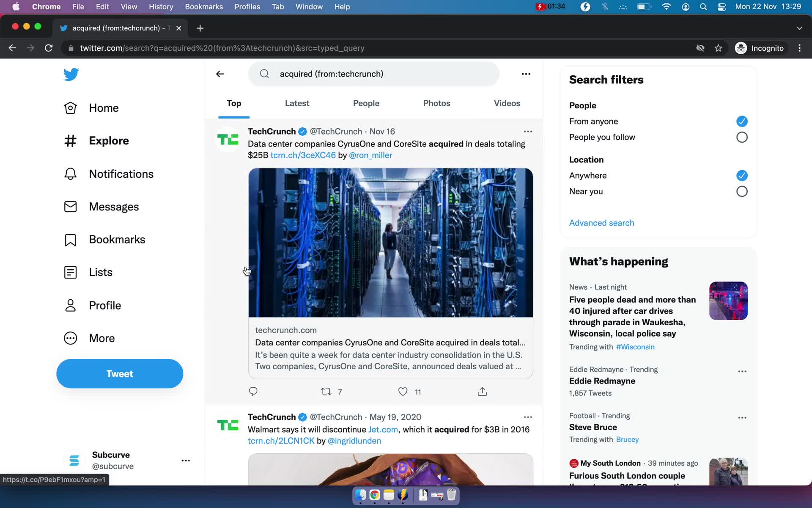This screenshot has width=812, height=508.
Task: Click third-party cookies blocked eye icon
Action: tap(700, 48)
